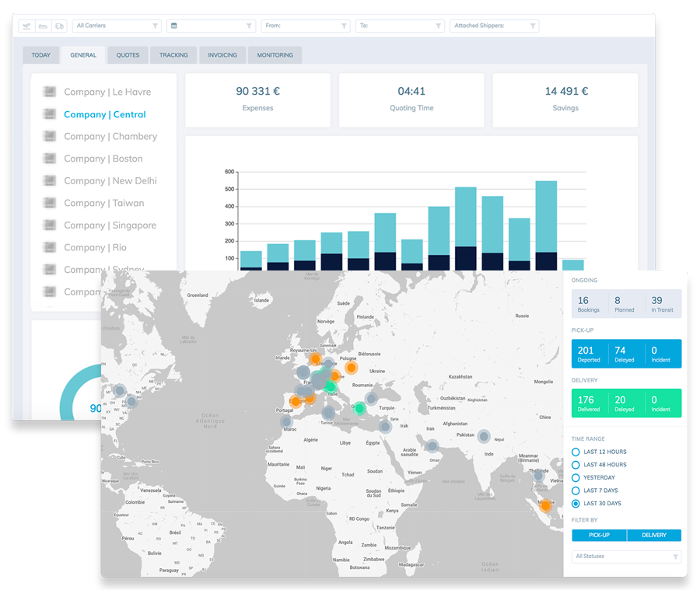Click the orange map marker in Singapore

click(x=544, y=504)
